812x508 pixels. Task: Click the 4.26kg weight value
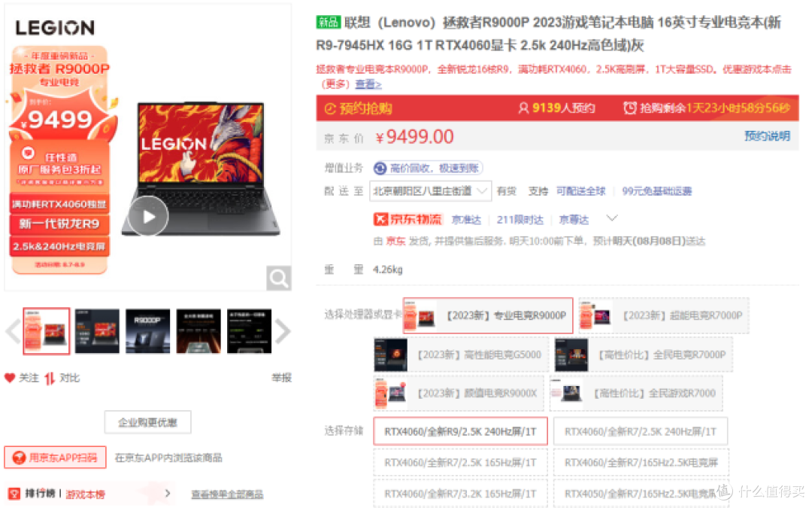pyautogui.click(x=387, y=269)
